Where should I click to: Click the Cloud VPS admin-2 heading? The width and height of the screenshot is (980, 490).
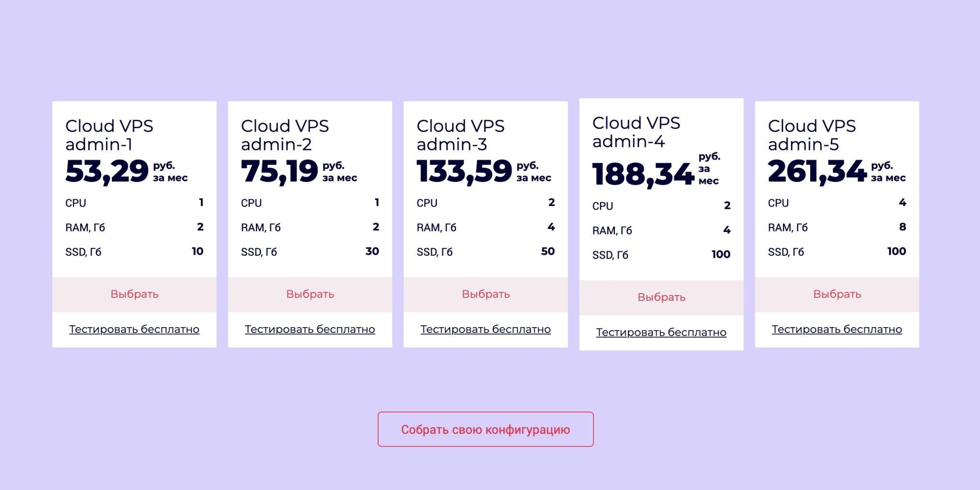(285, 135)
